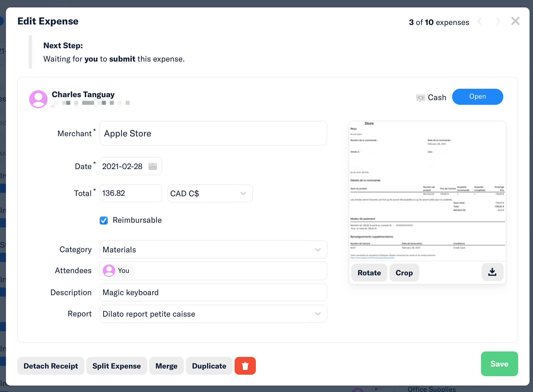Screen dimensions: 533x392
Task: Open the date picker calendar icon
Action: coord(153,166)
